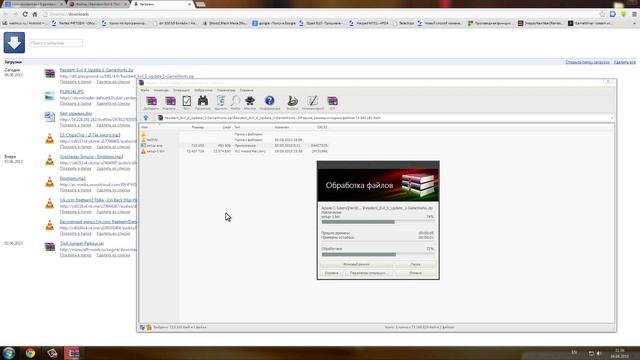Image resolution: width=640 pixels, height=360 pixels.
Task: Open the Файл menu in WinRAR
Action: pos(144,90)
